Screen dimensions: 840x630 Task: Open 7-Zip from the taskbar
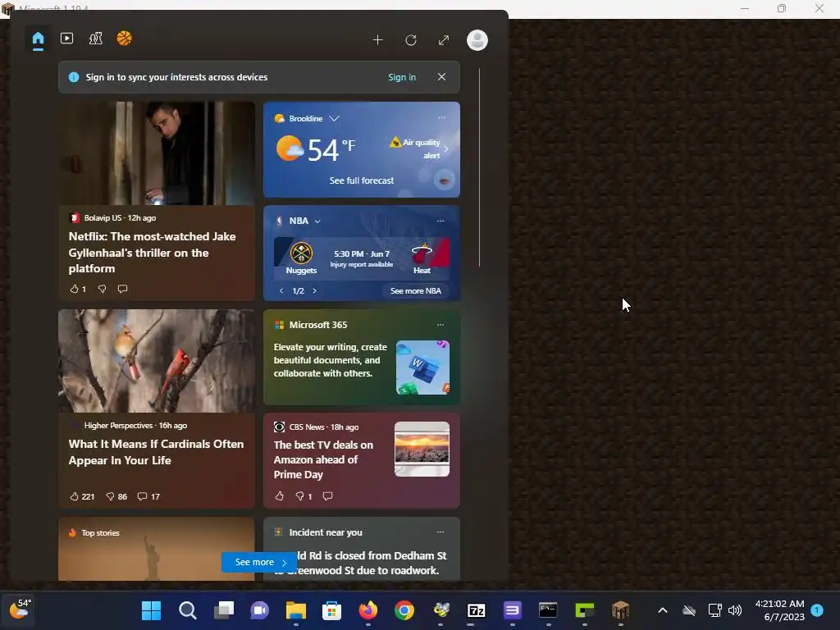477,610
